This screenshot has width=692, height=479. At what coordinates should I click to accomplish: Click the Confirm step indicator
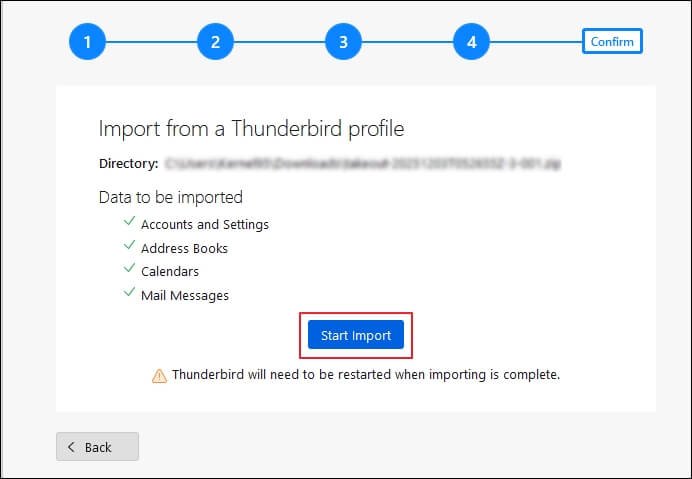click(612, 41)
